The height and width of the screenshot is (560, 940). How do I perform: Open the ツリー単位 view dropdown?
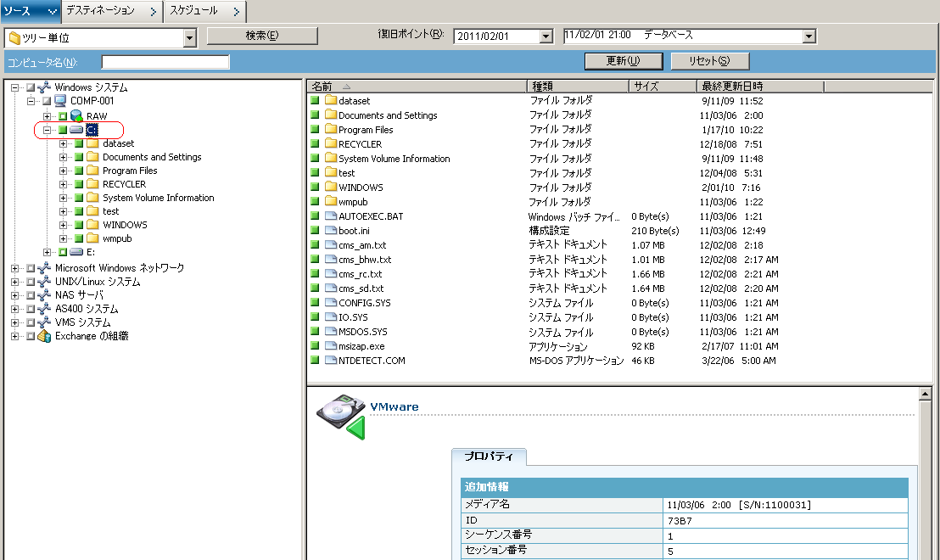point(189,37)
